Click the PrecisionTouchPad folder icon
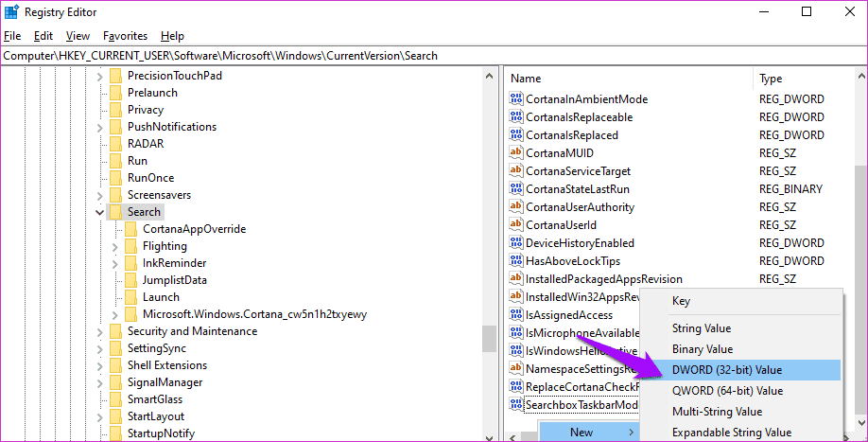The height and width of the screenshot is (442, 868). click(x=115, y=76)
